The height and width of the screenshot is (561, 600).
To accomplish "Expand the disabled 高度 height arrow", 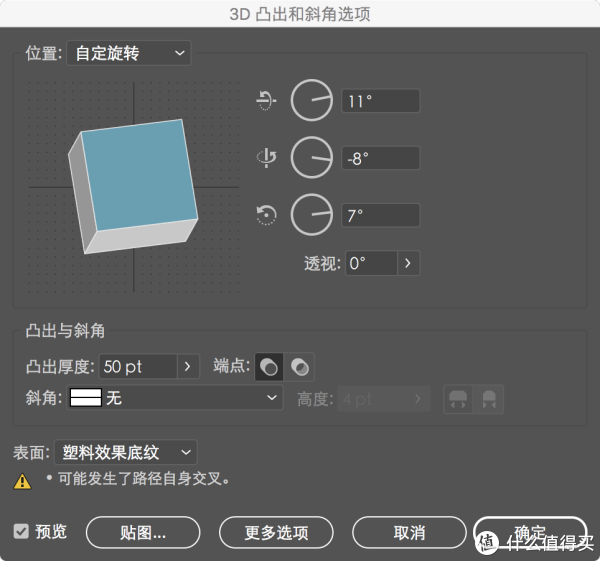I will (418, 399).
